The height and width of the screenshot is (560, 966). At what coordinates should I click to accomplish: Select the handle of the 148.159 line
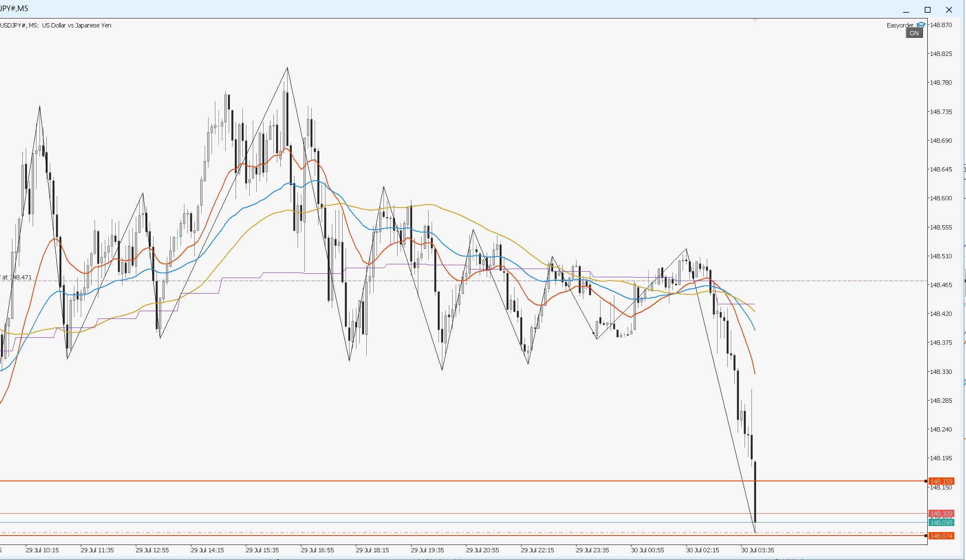tap(926, 481)
